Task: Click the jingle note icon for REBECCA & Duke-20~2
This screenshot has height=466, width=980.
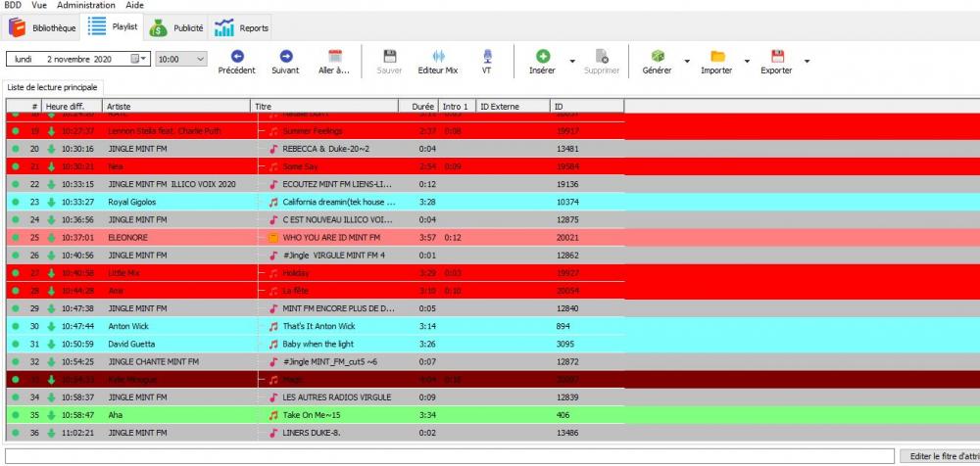Action: [x=273, y=149]
